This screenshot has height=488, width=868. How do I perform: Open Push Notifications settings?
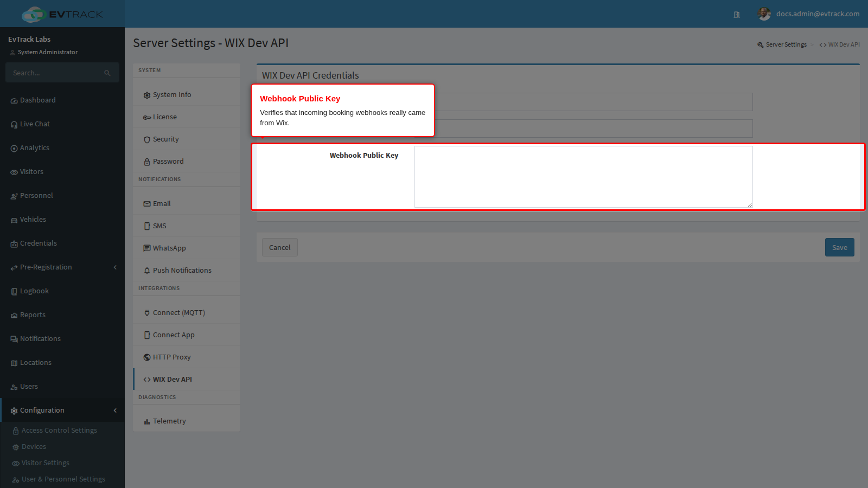pos(187,271)
